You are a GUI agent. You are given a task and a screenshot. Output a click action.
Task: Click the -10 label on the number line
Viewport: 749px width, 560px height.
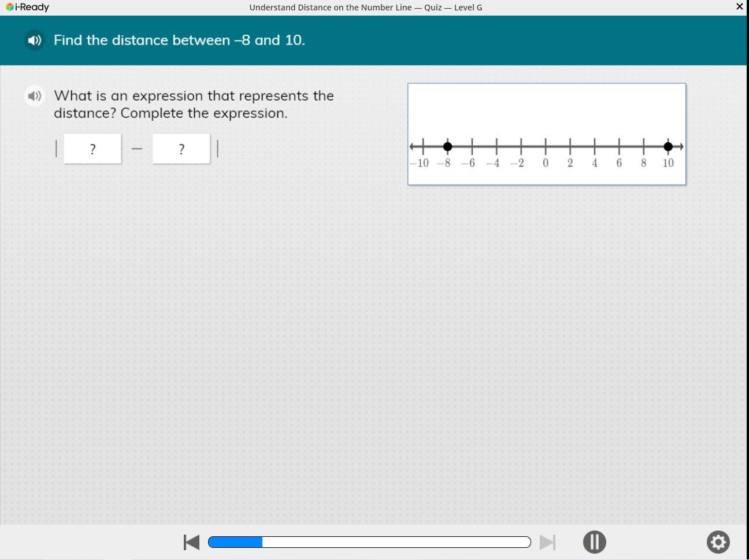[x=420, y=163]
